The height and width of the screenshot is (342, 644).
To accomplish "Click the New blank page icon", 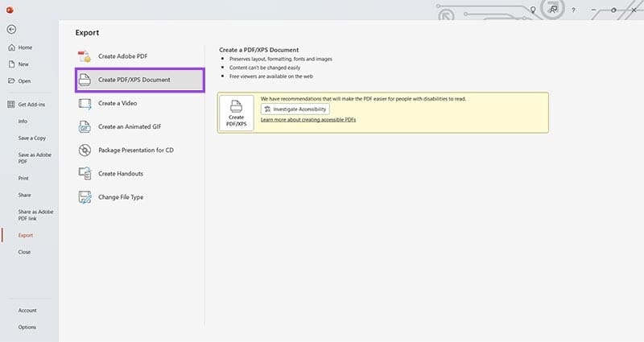I will pos(11,64).
